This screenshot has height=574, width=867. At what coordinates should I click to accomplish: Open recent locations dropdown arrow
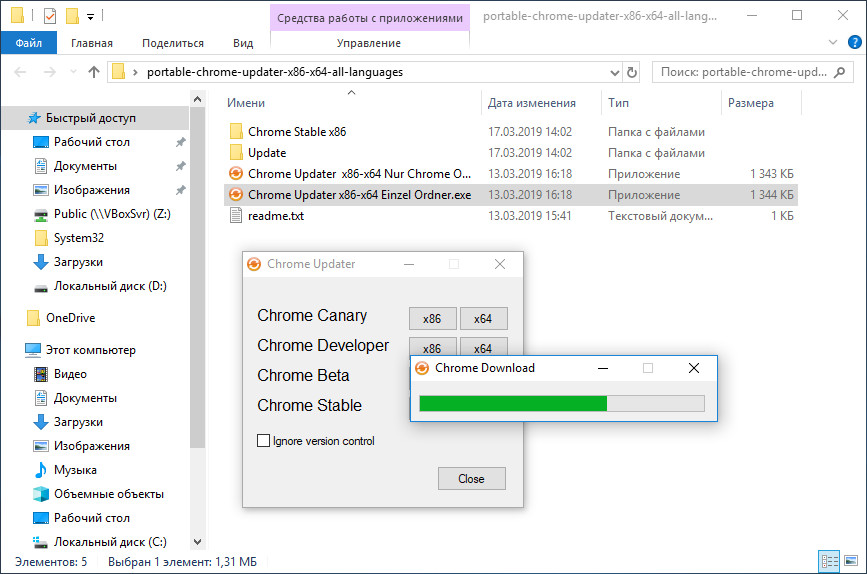(73, 72)
